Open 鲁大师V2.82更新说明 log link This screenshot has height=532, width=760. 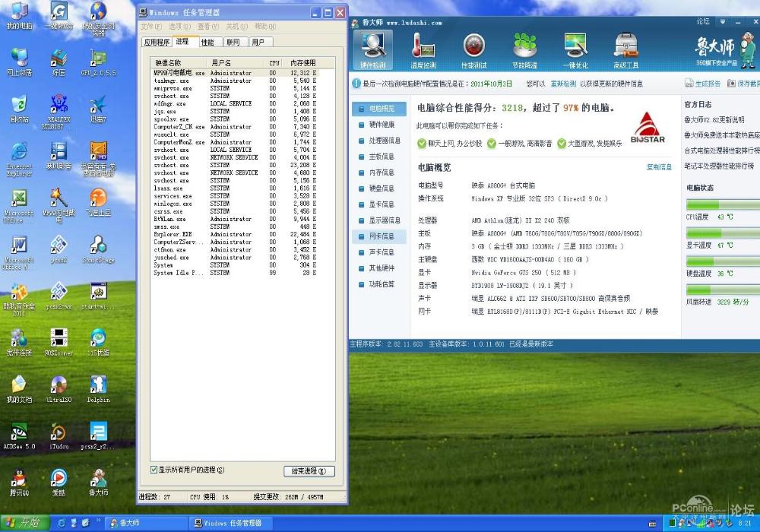pyautogui.click(x=714, y=119)
